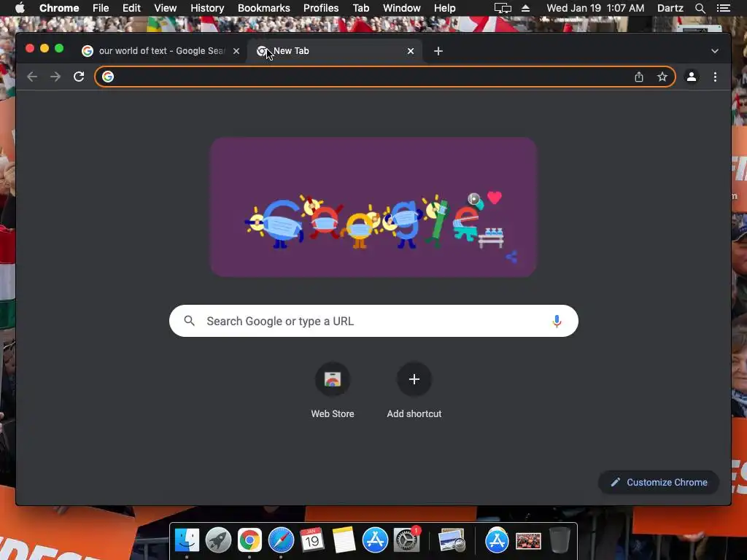Open the Bookmarks menu

click(263, 8)
